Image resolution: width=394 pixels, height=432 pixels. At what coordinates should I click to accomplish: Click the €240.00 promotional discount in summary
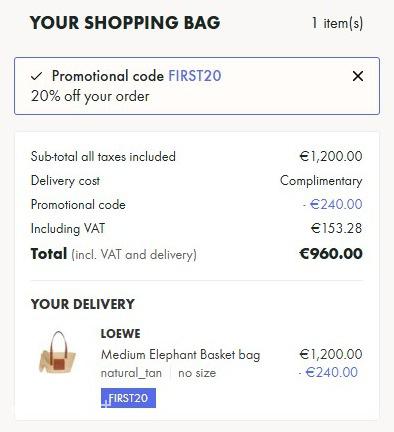pos(332,204)
